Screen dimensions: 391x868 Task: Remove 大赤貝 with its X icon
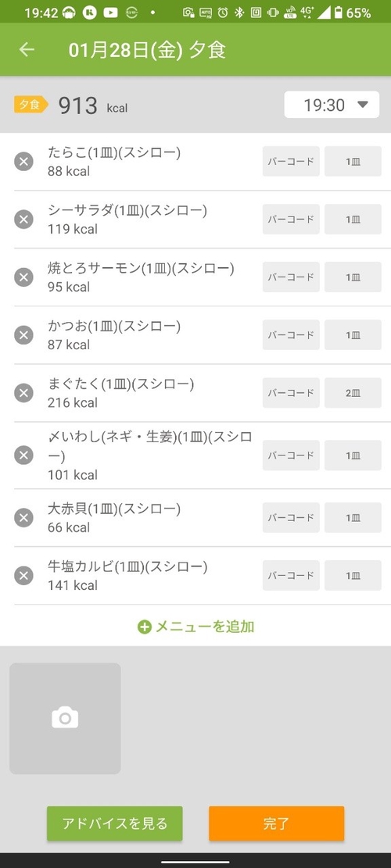[x=23, y=517]
